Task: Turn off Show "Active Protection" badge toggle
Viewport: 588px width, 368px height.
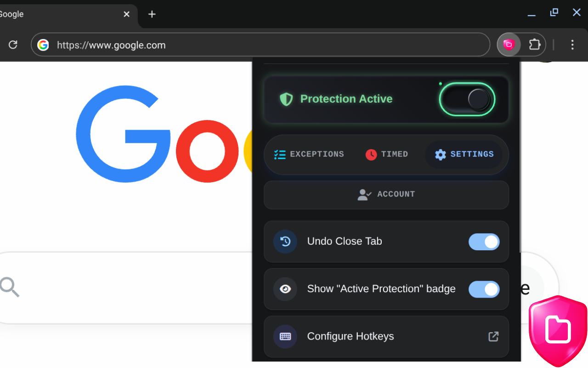Action: [x=484, y=289]
